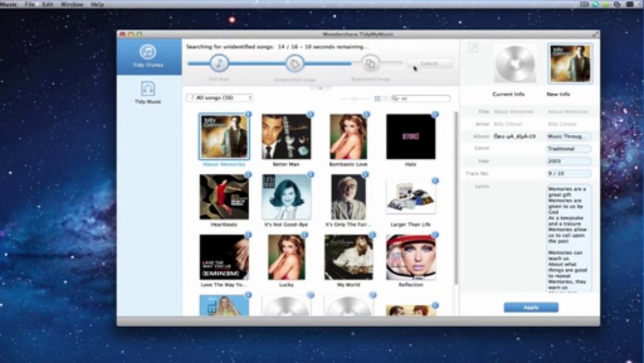Open the Edit menu
This screenshot has height=363, width=644.
click(48, 4)
